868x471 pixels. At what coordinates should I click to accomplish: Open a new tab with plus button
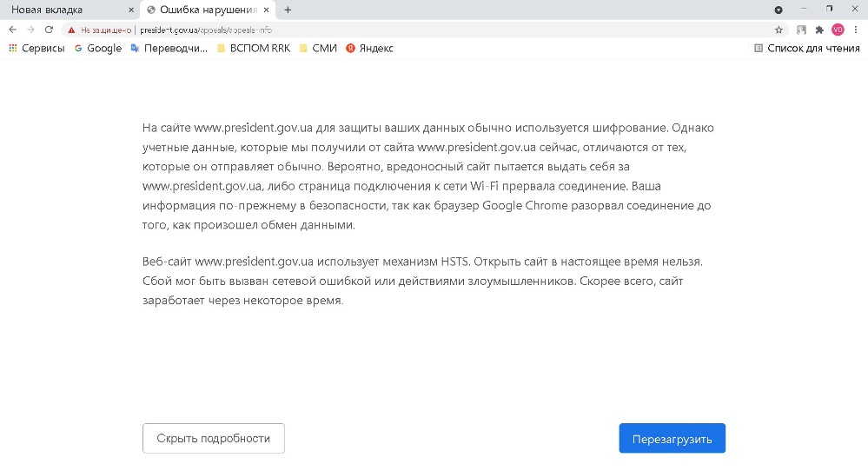click(288, 10)
